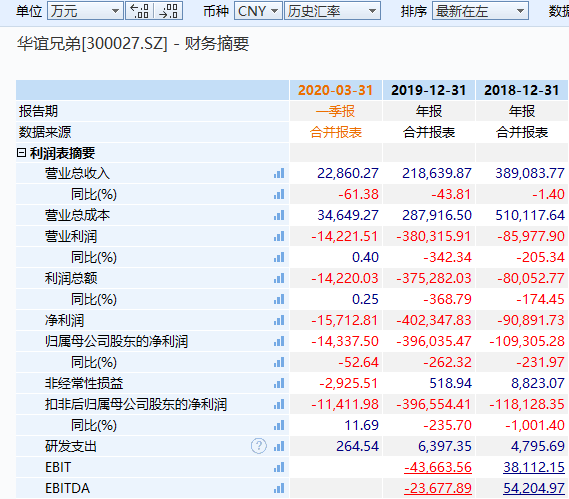569x499 pixels.
Task: Open the 排序 最新在左 dropdown
Action: point(480,11)
